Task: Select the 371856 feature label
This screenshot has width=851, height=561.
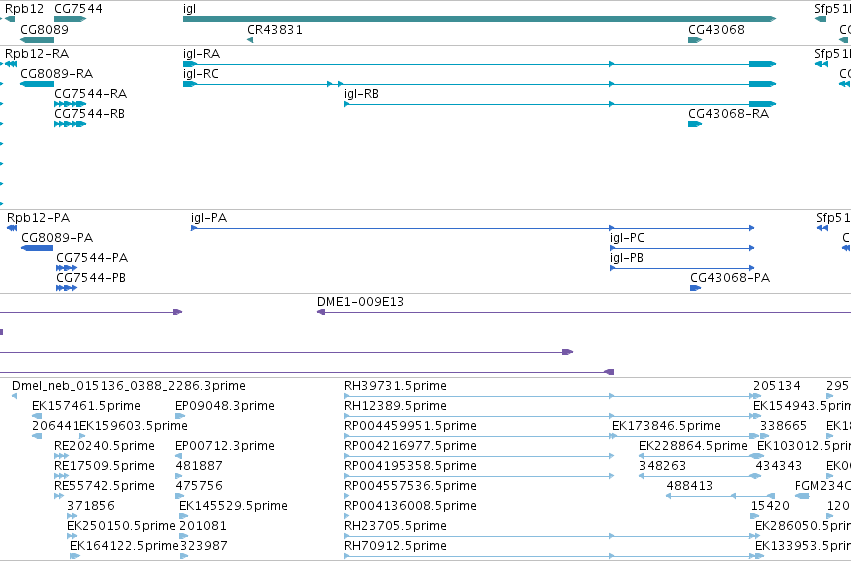Action: tap(91, 506)
